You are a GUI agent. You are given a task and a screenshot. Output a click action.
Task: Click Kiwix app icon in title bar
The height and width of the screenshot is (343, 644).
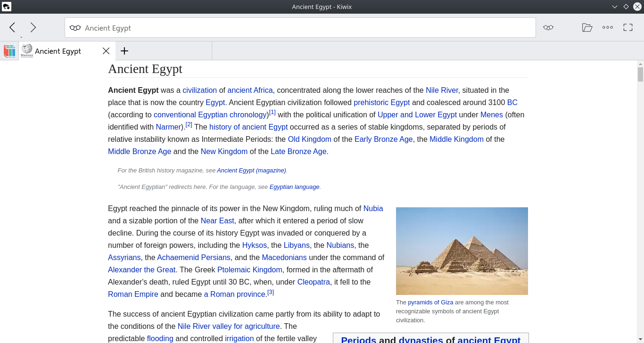coord(7,7)
